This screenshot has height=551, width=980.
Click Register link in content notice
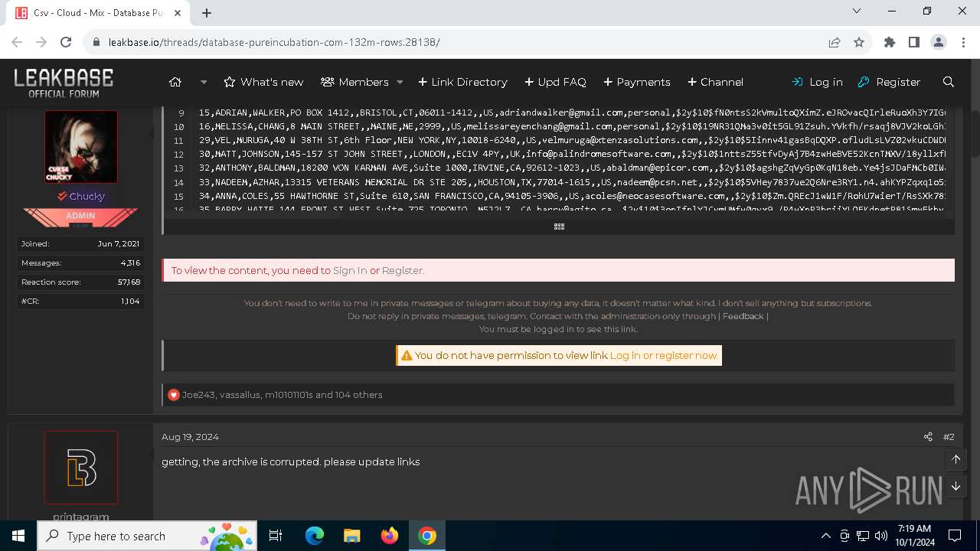tap(402, 270)
